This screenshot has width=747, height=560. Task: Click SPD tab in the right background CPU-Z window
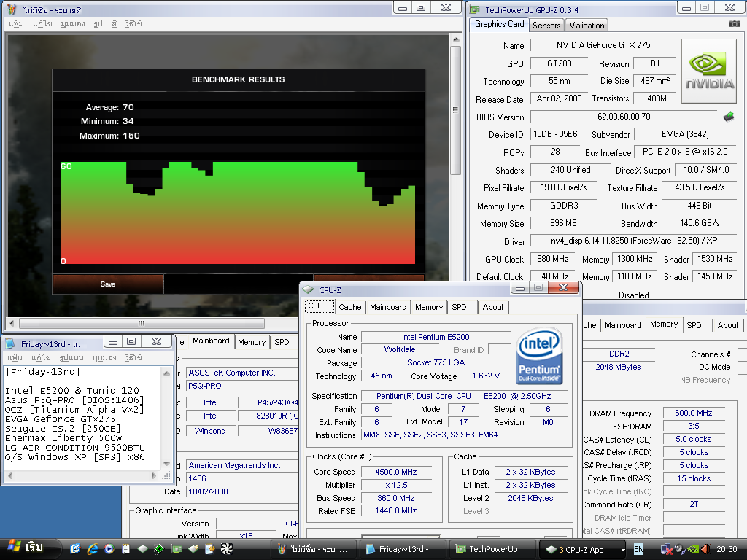694,325
